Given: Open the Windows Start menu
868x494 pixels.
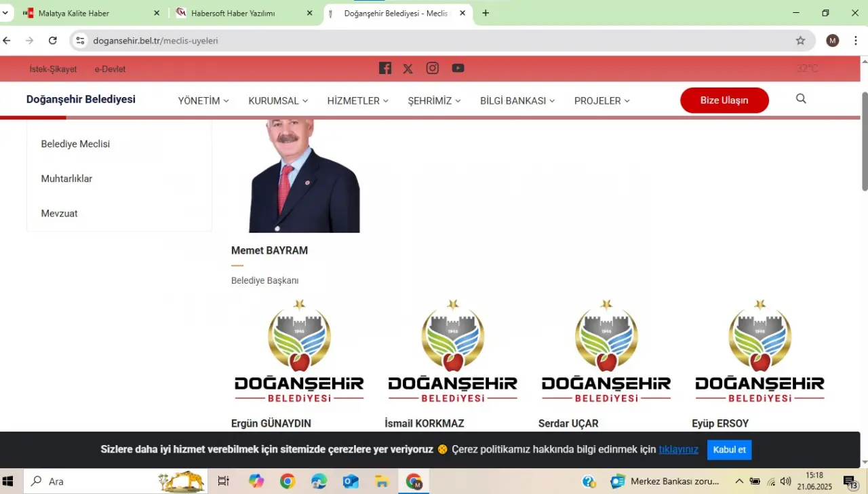Looking at the screenshot, I should tap(8, 481).
